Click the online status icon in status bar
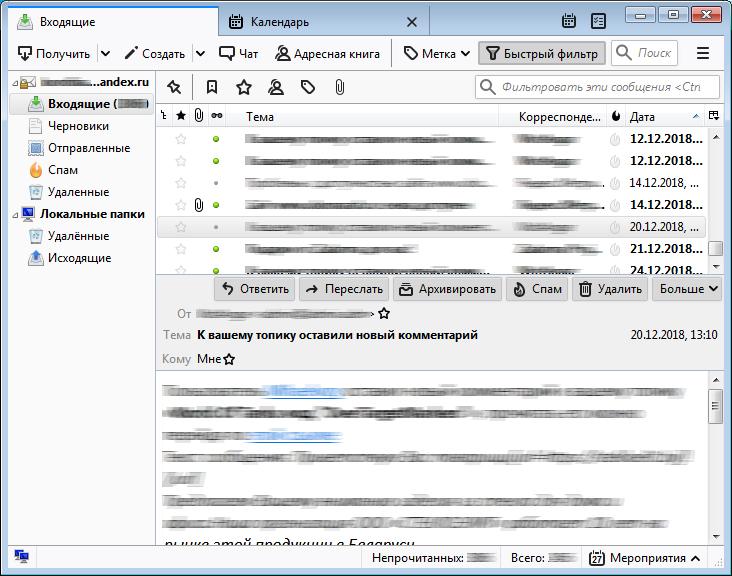The height and width of the screenshot is (576, 732). [21, 558]
